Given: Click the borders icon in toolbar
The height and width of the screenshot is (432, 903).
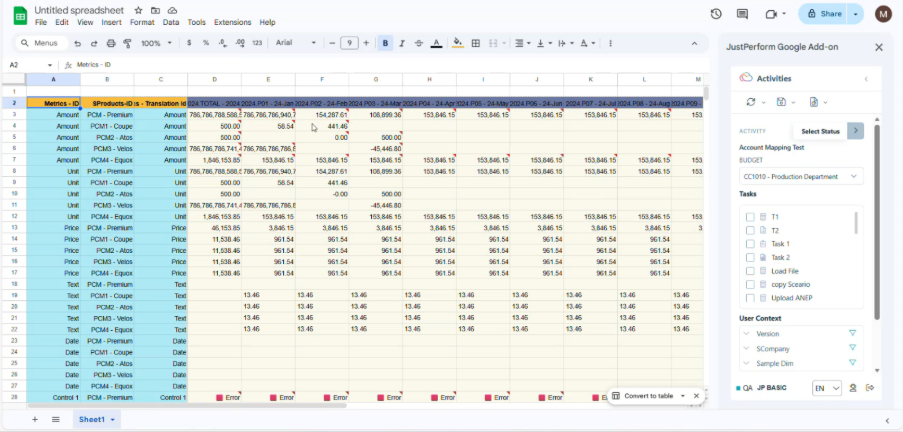Looking at the screenshot, I should point(476,43).
